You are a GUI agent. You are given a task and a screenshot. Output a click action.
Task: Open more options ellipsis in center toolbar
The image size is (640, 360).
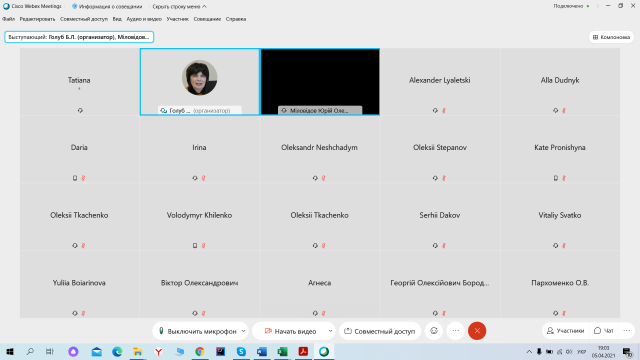(456, 331)
